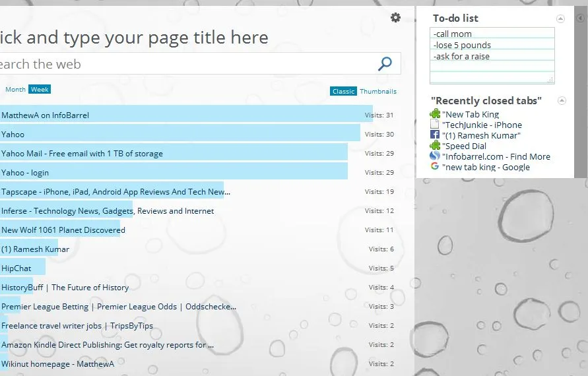Reopen "new tab king - Google" tab

tap(486, 167)
